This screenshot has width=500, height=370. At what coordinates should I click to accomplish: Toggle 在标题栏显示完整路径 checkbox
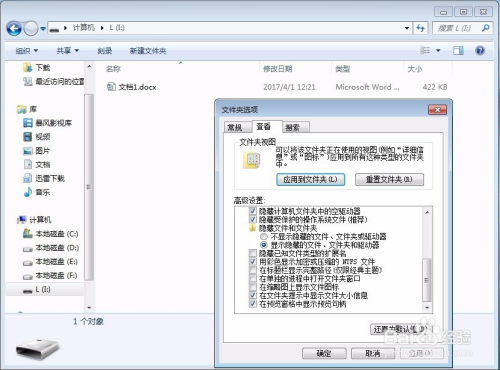point(253,270)
